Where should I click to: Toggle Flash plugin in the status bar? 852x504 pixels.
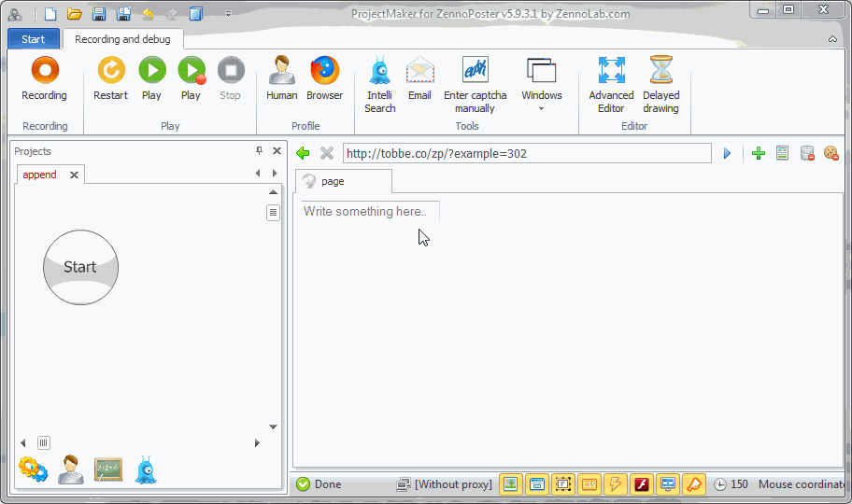(642, 483)
